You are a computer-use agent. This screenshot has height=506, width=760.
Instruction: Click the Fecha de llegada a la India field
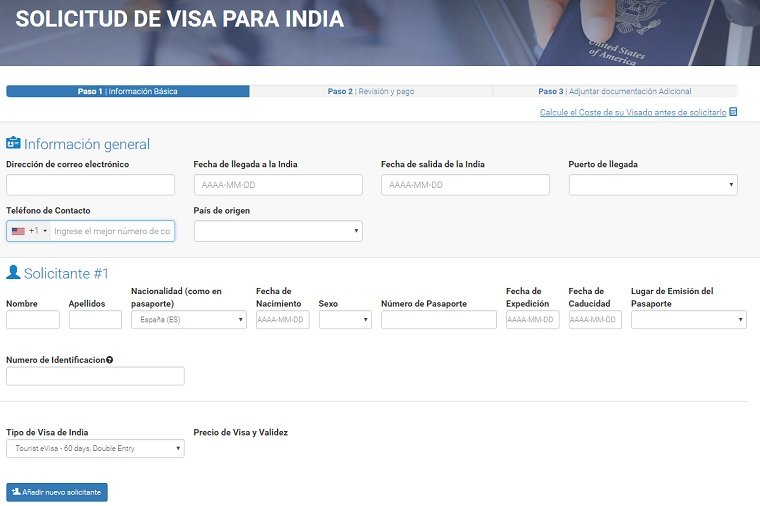tap(278, 185)
